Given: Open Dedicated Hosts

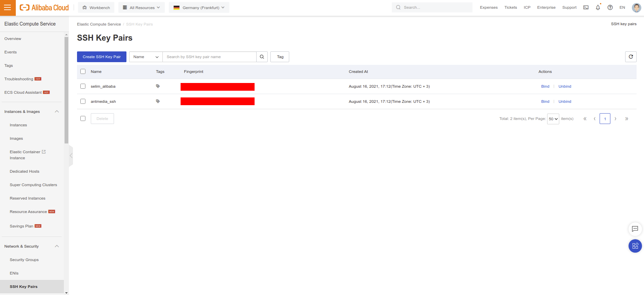Looking at the screenshot, I should pyautogui.click(x=25, y=171).
